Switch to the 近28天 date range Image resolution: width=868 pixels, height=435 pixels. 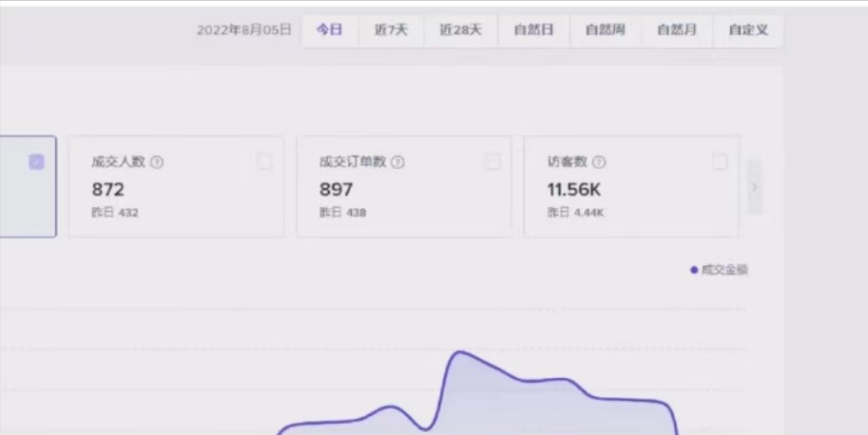click(x=460, y=30)
